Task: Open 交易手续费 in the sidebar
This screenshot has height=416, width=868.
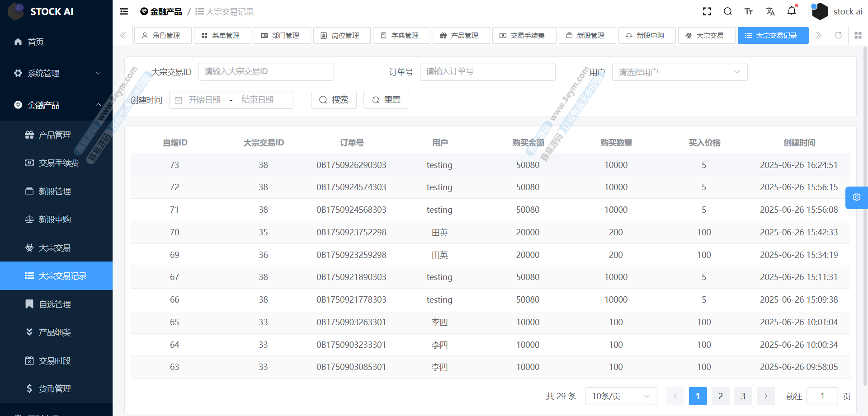Action: (58, 163)
